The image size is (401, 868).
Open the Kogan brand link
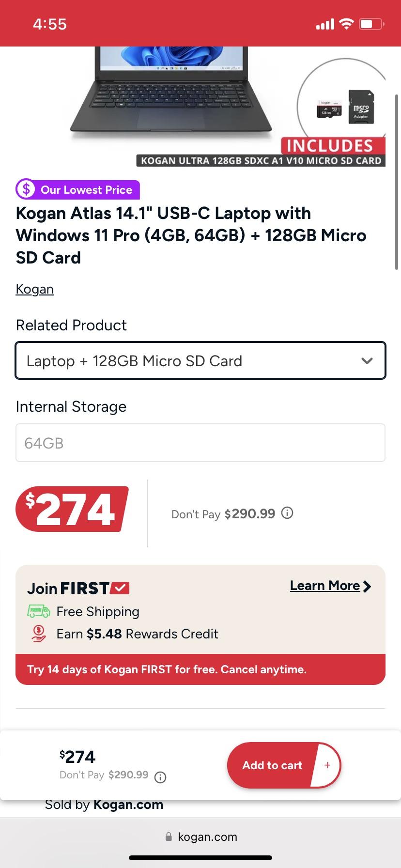[34, 289]
